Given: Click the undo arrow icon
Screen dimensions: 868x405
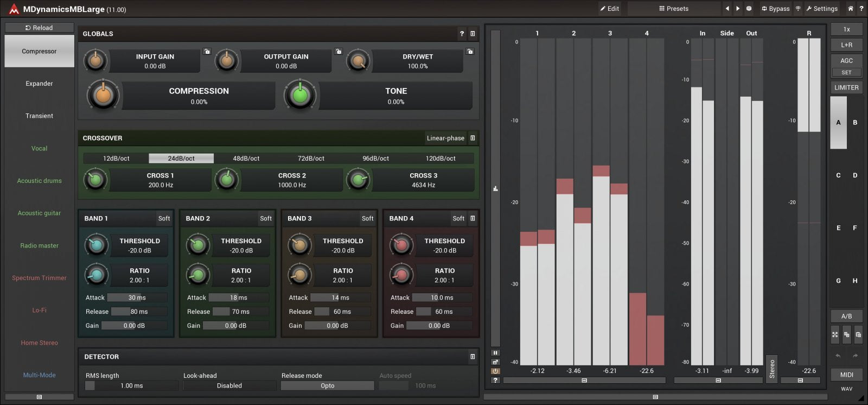Looking at the screenshot, I should (x=838, y=356).
